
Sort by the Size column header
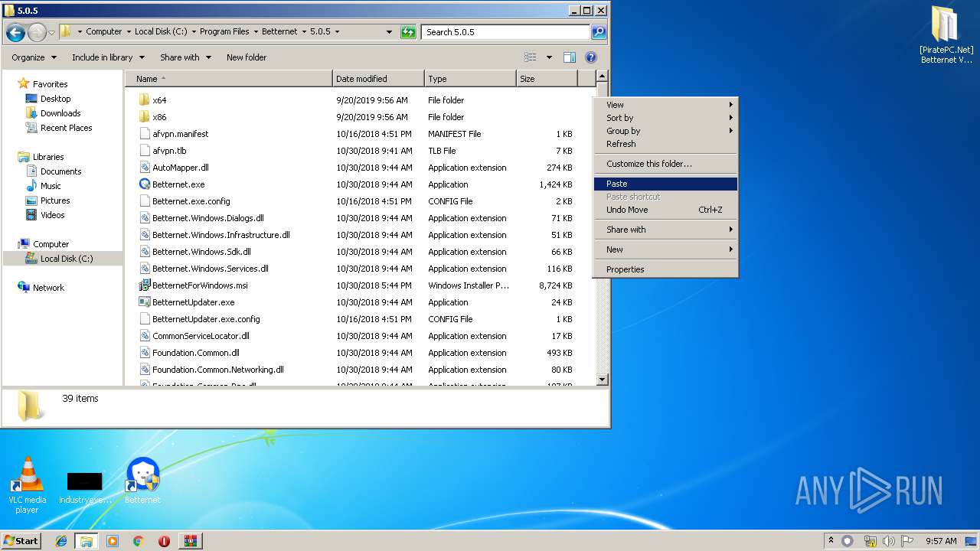pos(547,79)
